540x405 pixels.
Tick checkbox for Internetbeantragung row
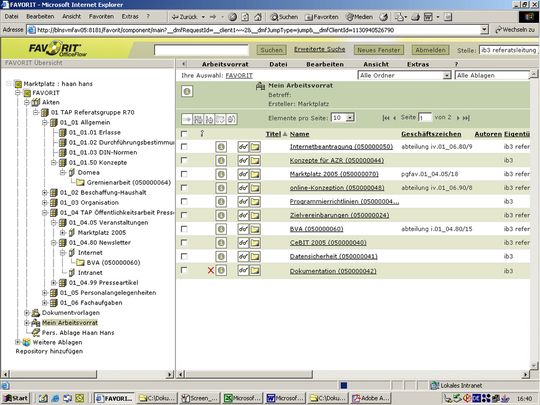pyautogui.click(x=184, y=147)
